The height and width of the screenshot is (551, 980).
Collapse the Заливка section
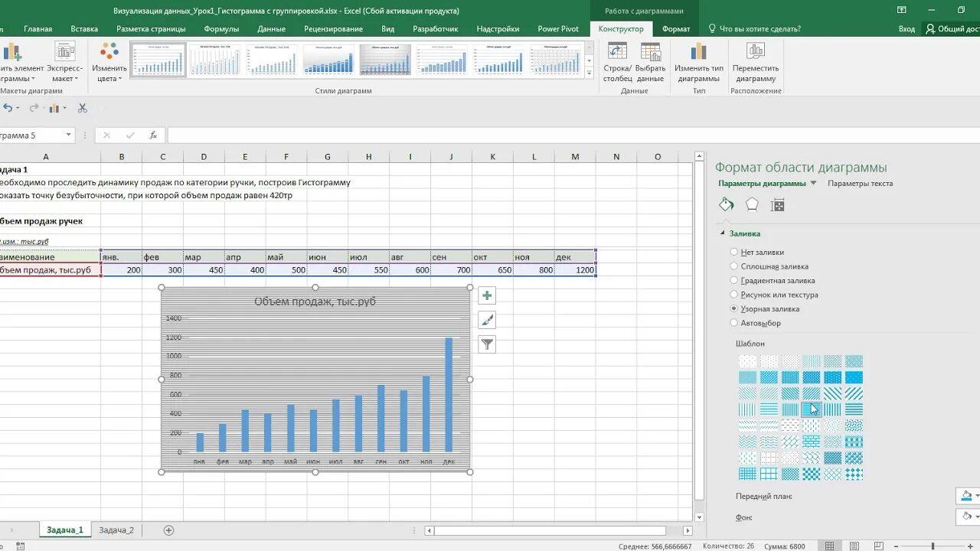pyautogui.click(x=722, y=233)
